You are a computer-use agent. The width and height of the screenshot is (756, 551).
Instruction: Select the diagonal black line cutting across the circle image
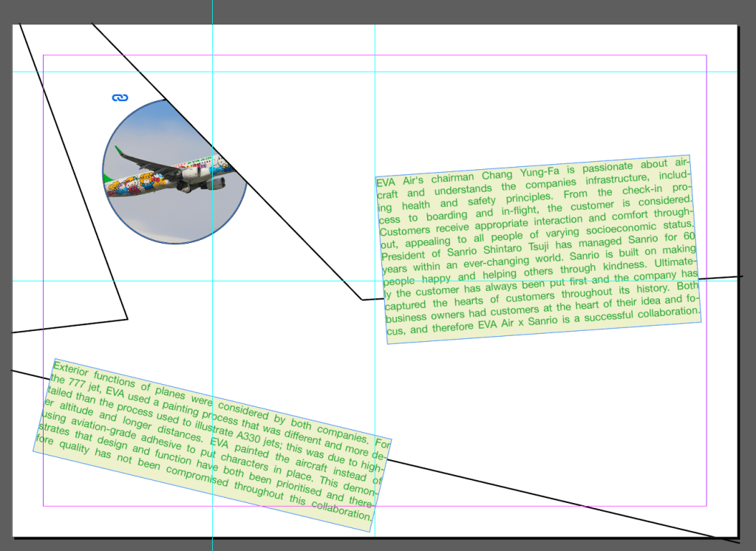296,230
